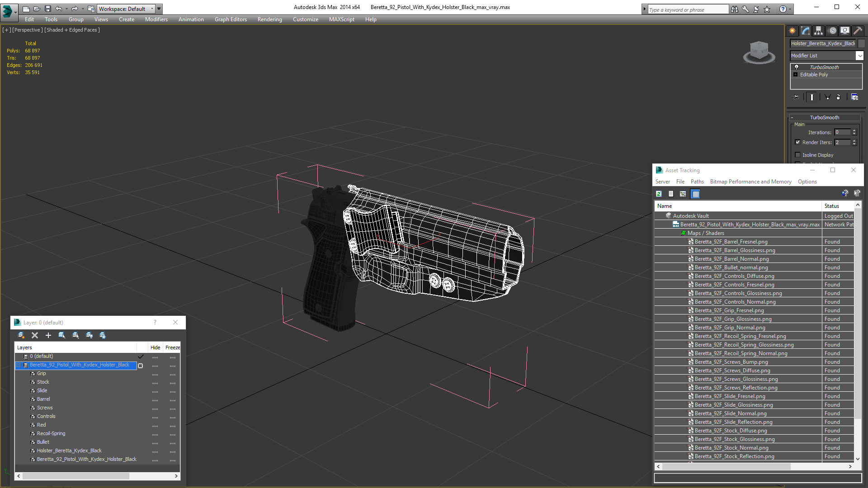This screenshot has width=868, height=488.
Task: Remove modifier from the stack icon
Action: (x=839, y=97)
